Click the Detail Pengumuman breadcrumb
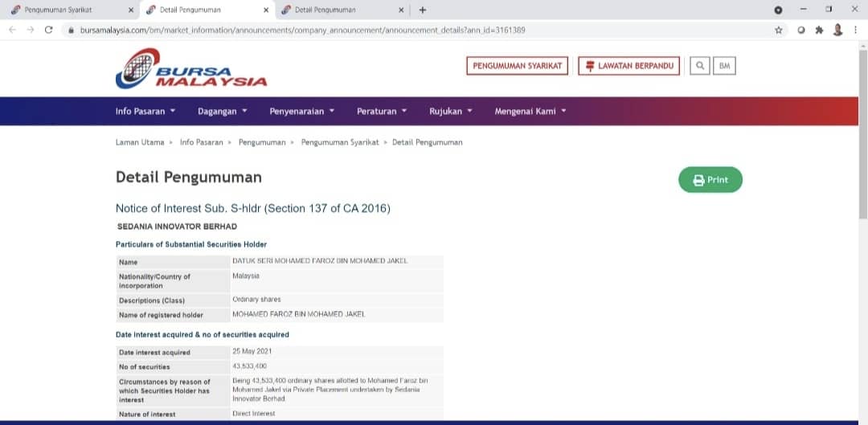Image resolution: width=868 pixels, height=425 pixels. tap(428, 142)
